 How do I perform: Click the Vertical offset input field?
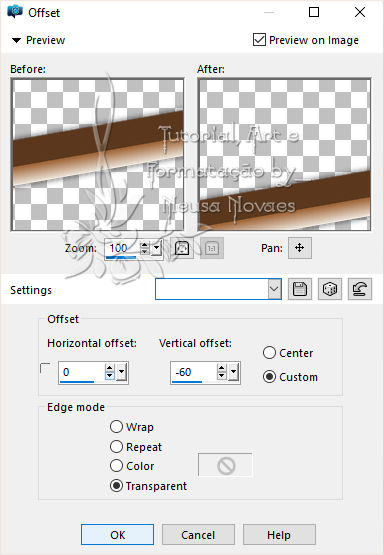coord(193,372)
